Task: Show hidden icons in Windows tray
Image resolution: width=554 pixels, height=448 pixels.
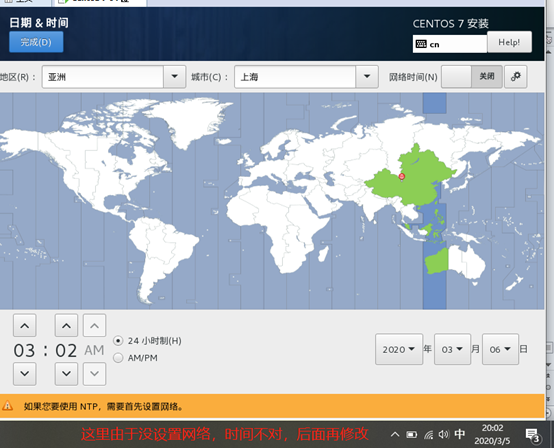Action: click(x=395, y=434)
